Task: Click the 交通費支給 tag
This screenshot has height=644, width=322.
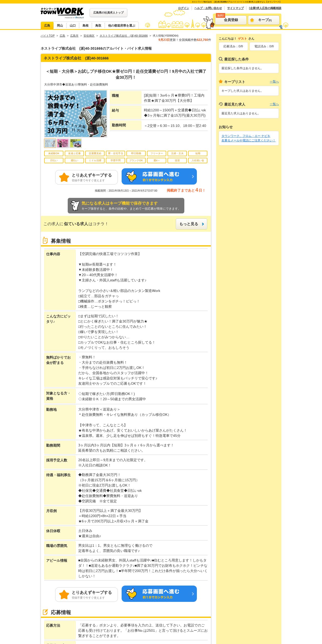Action: (x=95, y=153)
